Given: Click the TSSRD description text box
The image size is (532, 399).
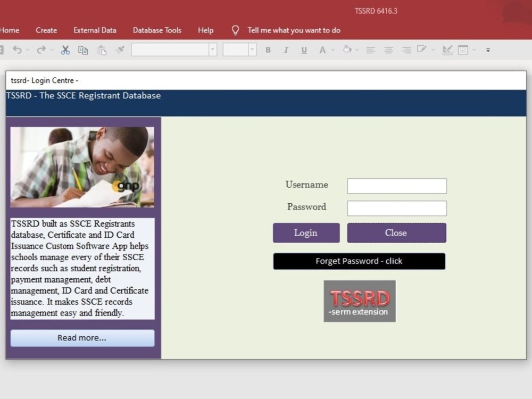Looking at the screenshot, I should point(82,268).
